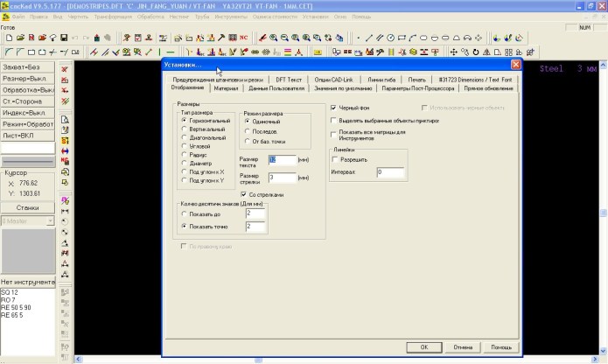
Task: Toggle Показать все матрицы checkbox
Action: [333, 135]
